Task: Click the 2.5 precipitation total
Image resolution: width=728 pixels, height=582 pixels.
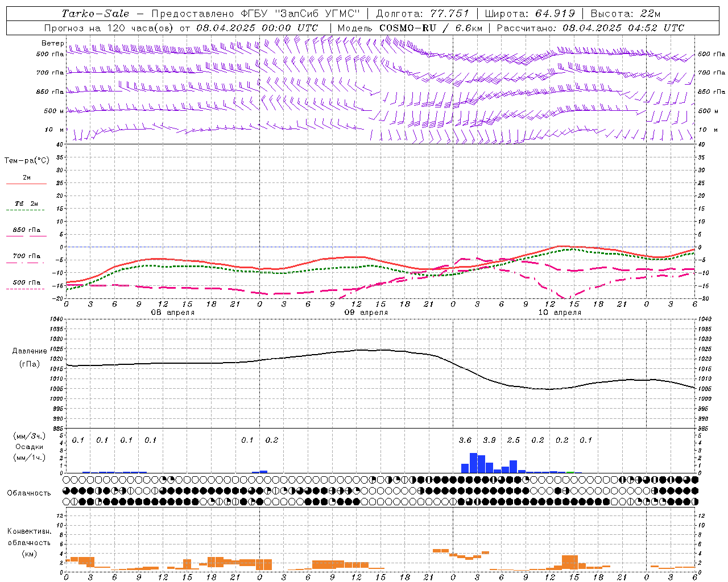Action: (x=514, y=440)
